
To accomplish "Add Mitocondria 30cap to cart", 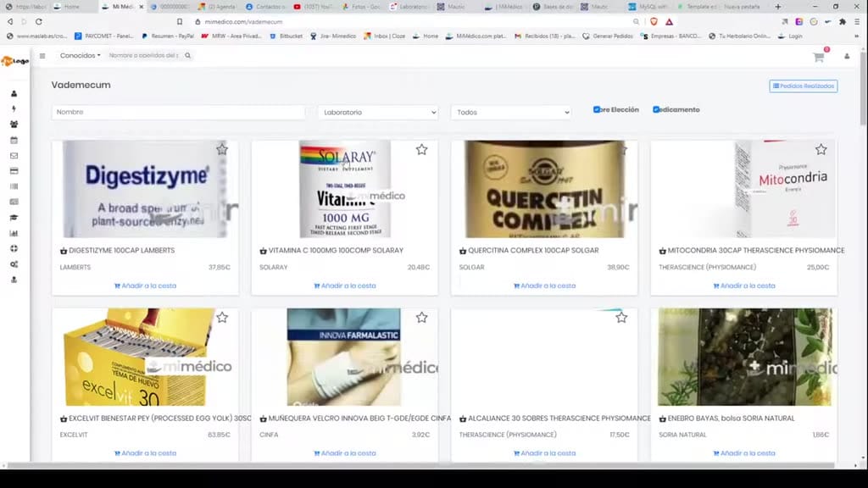I will click(x=744, y=286).
